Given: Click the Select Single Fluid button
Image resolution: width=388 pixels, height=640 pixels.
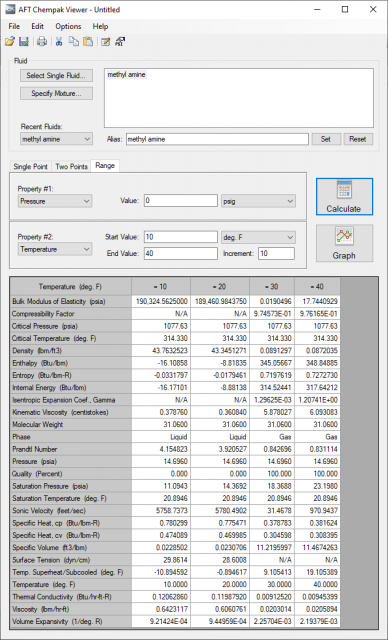Looking at the screenshot, I should tap(56, 76).
